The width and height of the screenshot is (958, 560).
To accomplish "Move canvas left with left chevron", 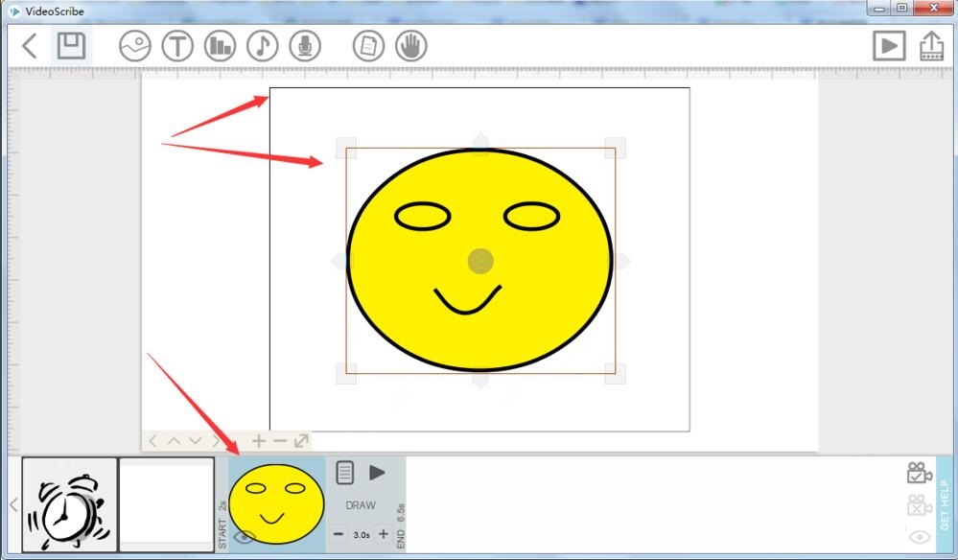I will pyautogui.click(x=152, y=440).
